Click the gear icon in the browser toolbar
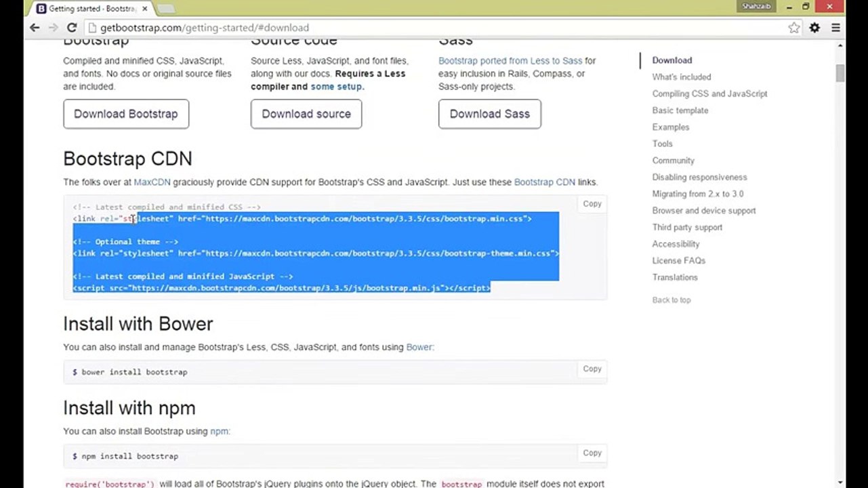Screen dimensions: 868x488 coord(814,28)
